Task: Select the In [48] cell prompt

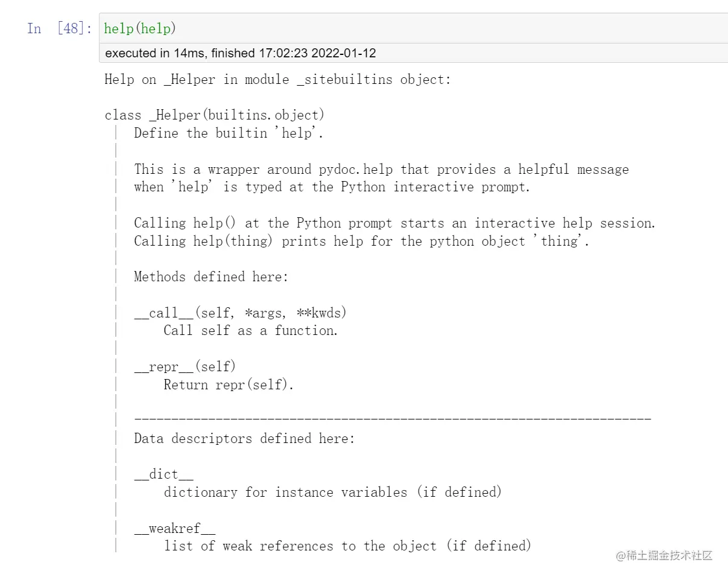Action: pyautogui.click(x=60, y=28)
